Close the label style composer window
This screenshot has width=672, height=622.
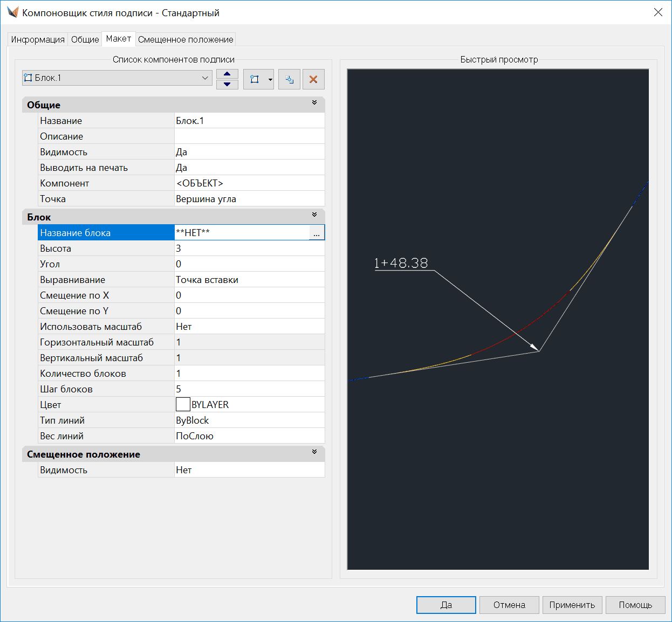click(658, 12)
